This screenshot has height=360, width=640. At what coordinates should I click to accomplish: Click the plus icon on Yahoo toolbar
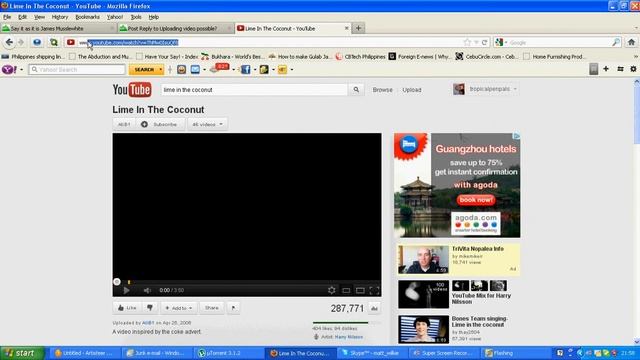point(606,69)
